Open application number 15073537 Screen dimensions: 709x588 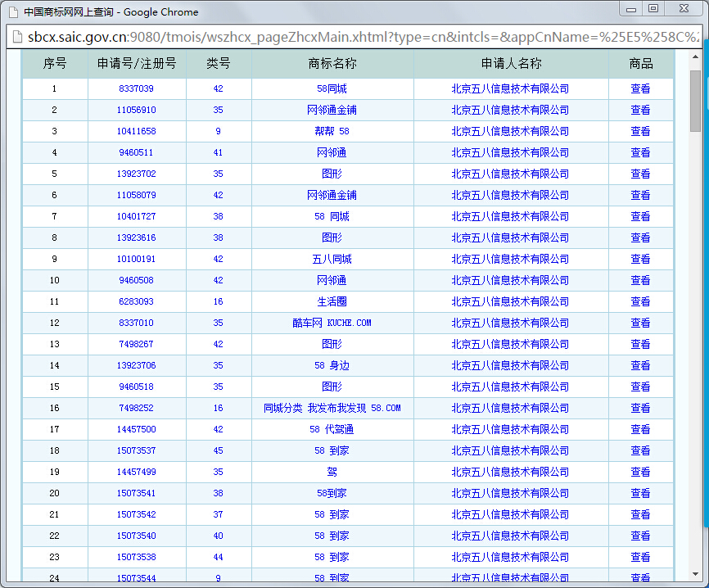136,450
